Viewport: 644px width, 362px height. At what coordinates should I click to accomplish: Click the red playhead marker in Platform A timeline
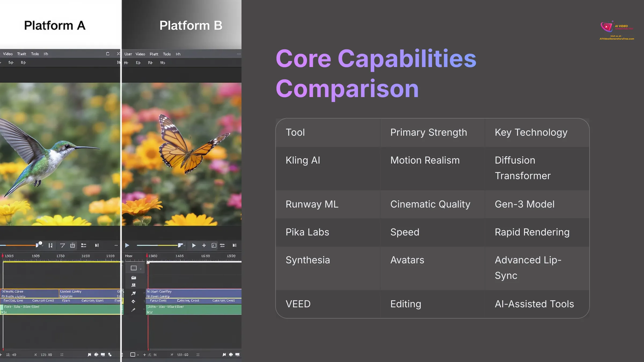3,256
